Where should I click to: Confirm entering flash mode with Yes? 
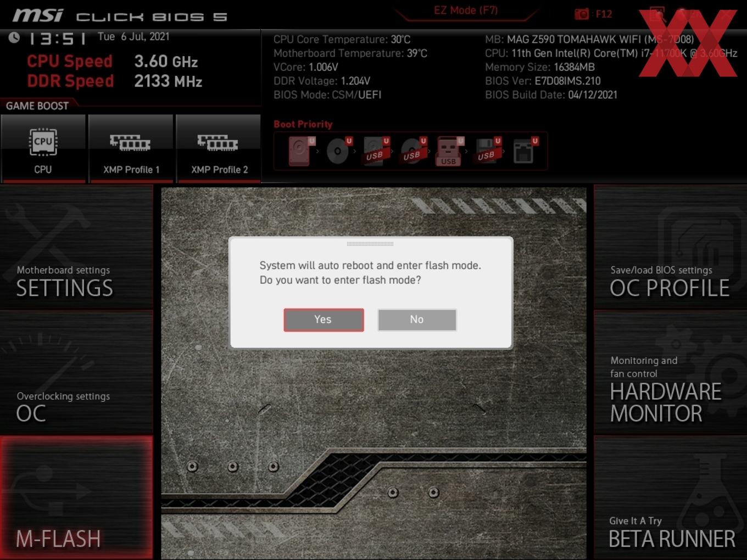324,320
